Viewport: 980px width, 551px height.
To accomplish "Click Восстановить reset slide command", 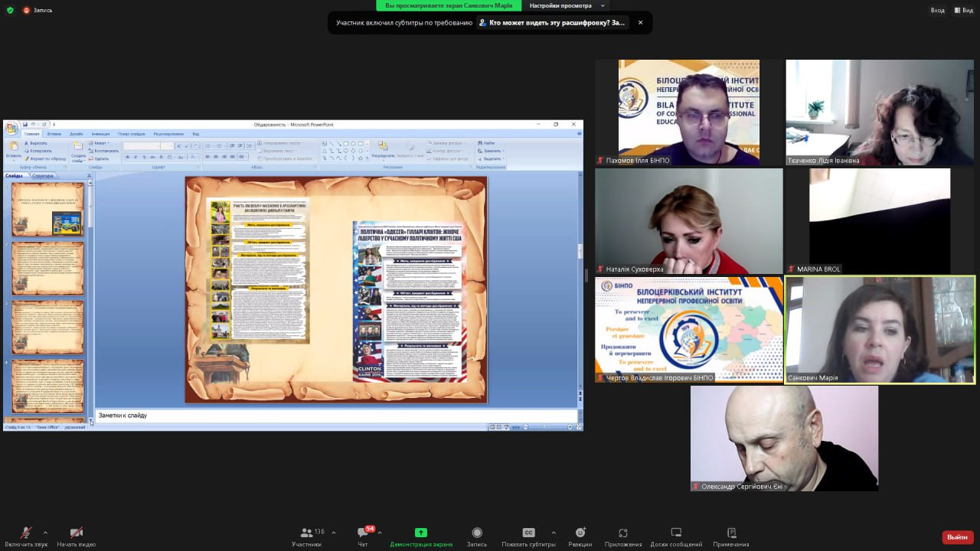I will 103,151.
